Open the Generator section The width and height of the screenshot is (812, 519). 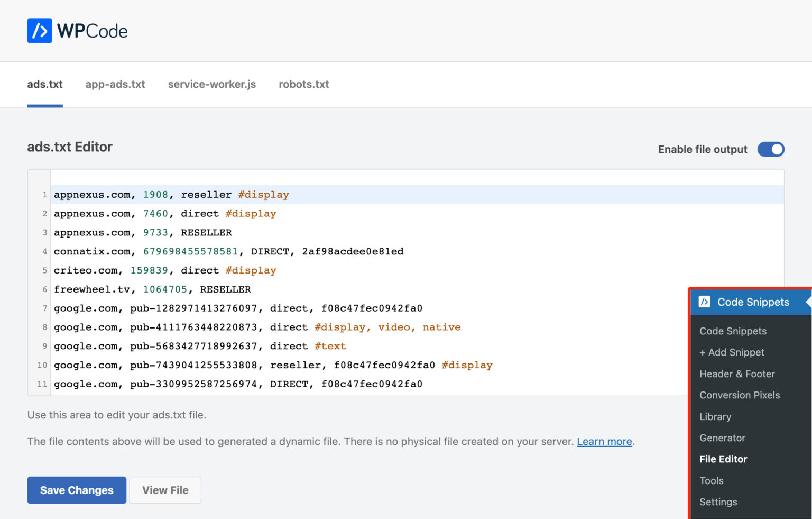coord(722,438)
